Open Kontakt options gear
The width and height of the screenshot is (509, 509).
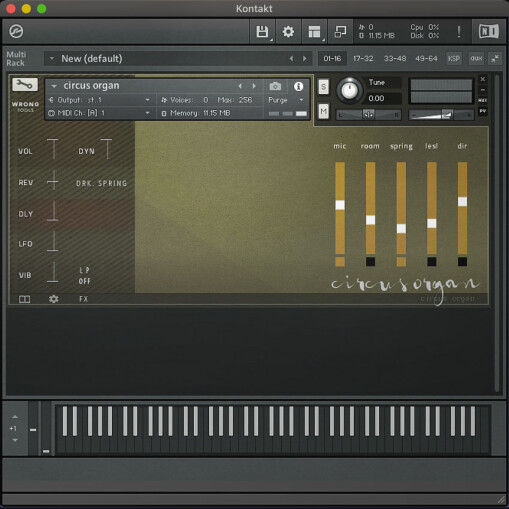(x=288, y=32)
